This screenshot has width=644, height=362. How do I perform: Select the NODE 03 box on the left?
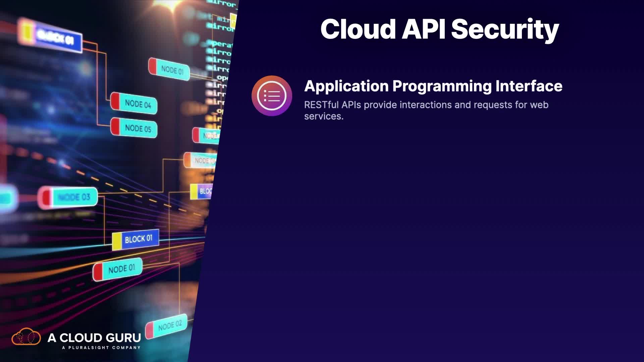74,197
